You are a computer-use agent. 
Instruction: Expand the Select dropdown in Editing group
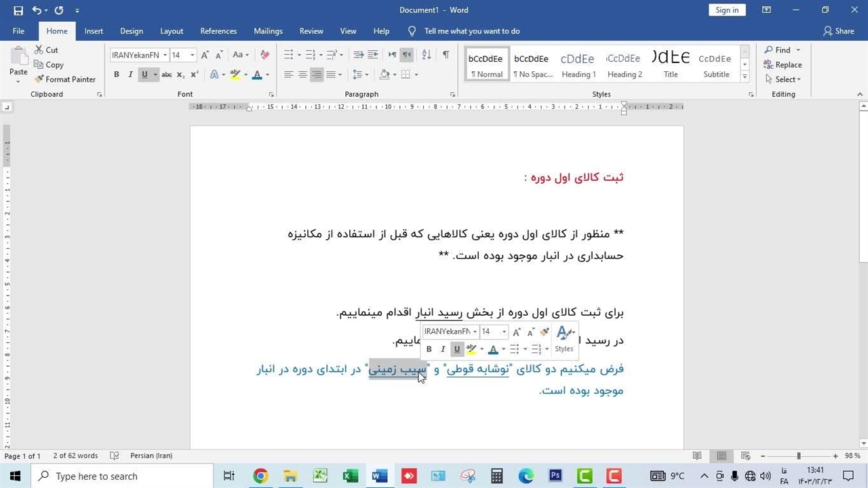point(787,79)
